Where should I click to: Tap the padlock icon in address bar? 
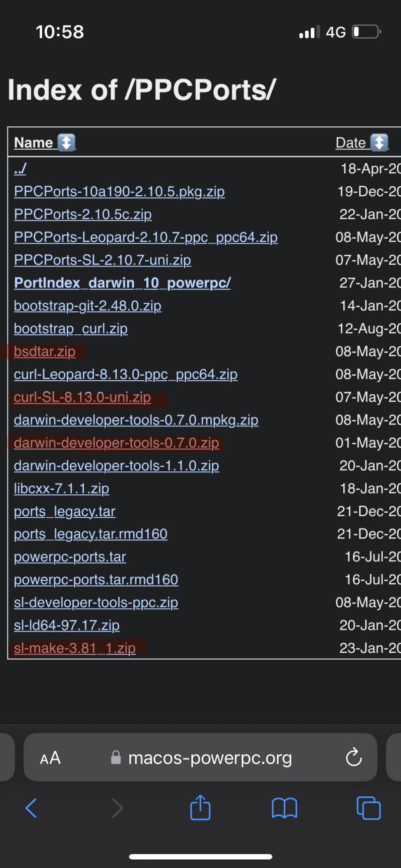tap(116, 758)
